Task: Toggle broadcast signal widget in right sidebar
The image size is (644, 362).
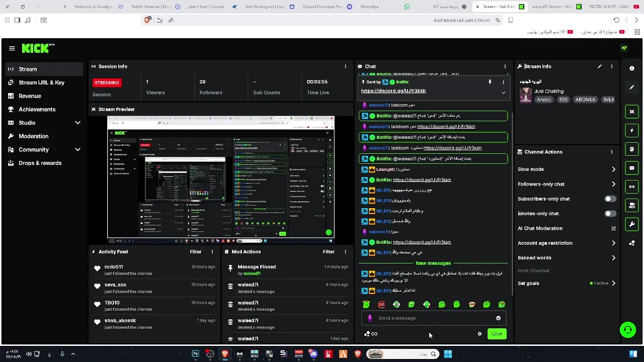Action: (632, 187)
